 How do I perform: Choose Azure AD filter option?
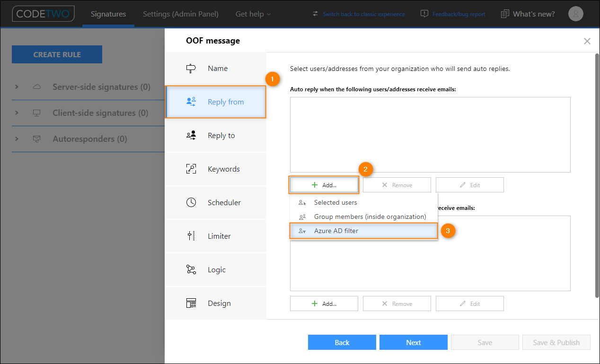(x=363, y=231)
